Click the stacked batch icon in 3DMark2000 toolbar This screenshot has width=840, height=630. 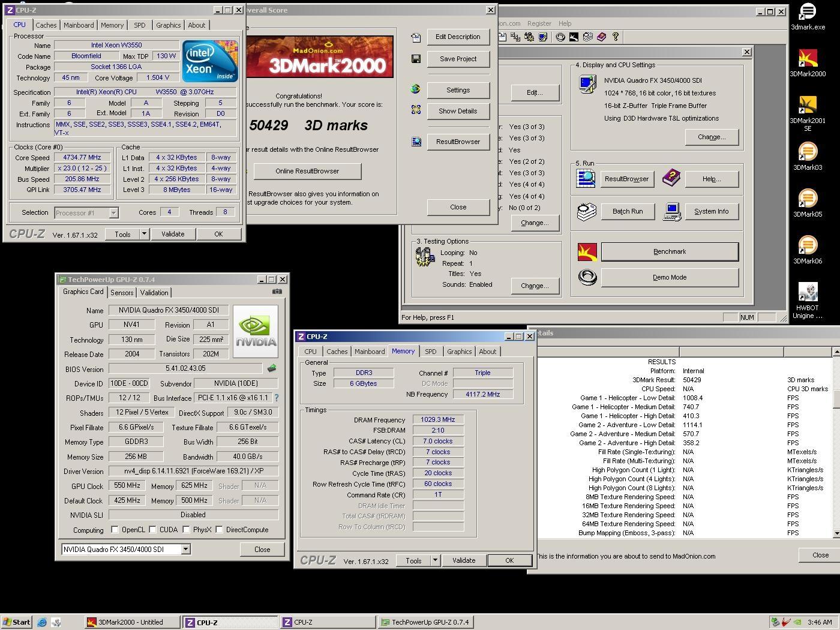coord(588,37)
